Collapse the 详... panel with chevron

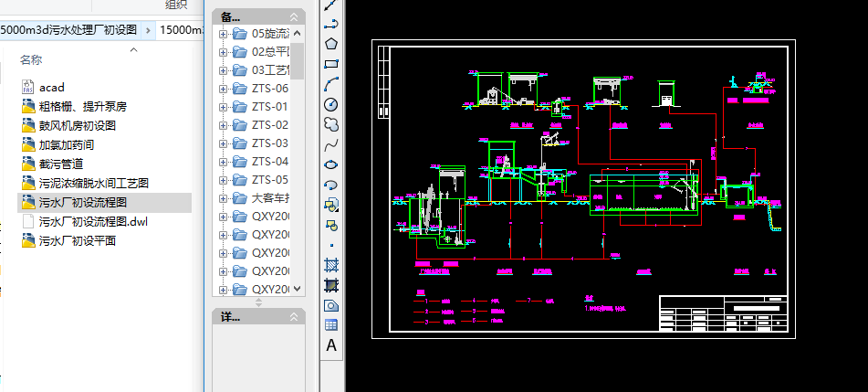pos(294,317)
